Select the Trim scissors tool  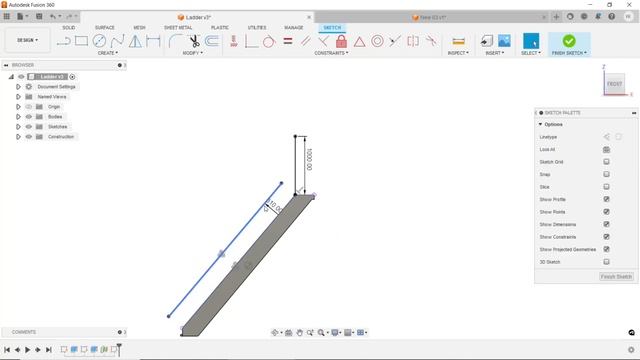click(x=194, y=41)
